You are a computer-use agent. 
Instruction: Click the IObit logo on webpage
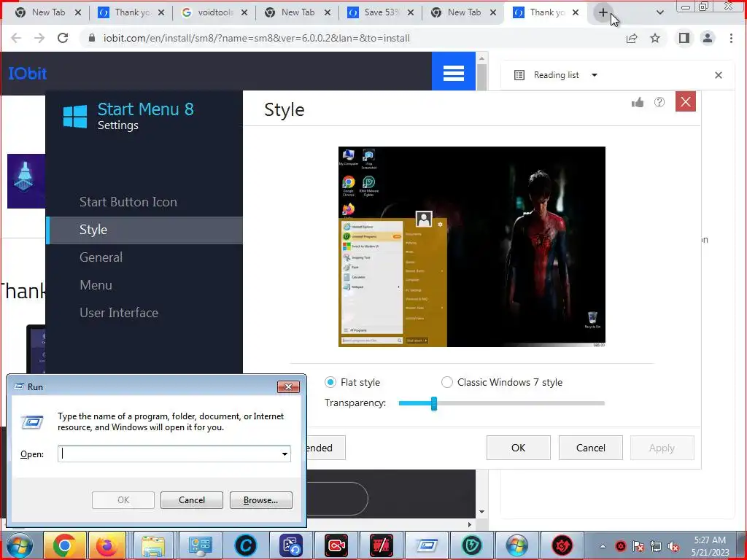(x=27, y=74)
